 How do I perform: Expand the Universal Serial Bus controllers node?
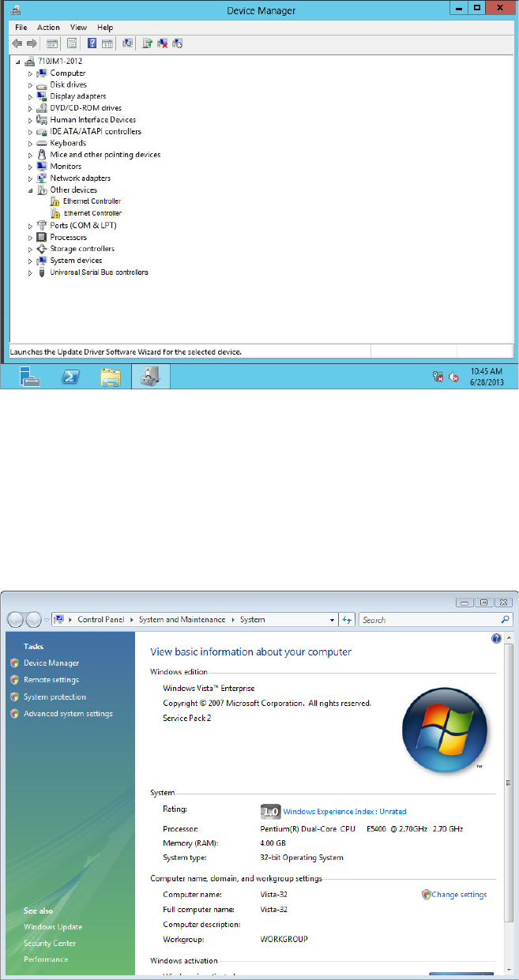pos(31,272)
